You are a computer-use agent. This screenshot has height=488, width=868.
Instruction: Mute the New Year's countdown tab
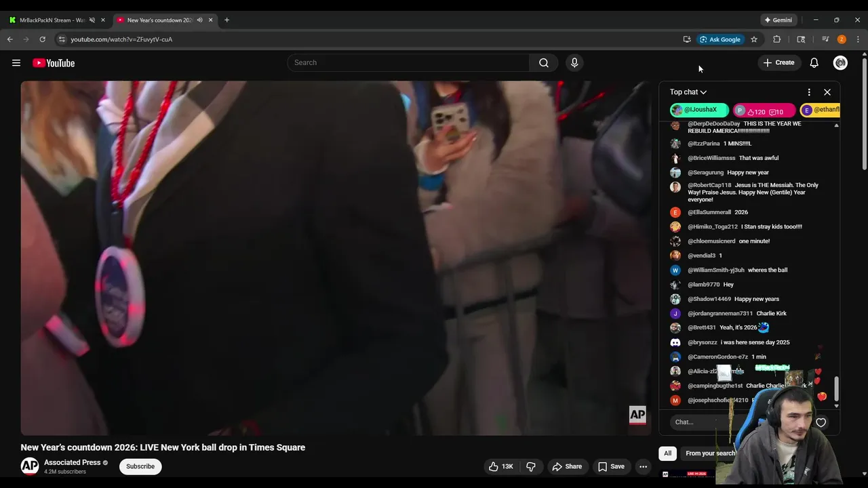point(199,20)
